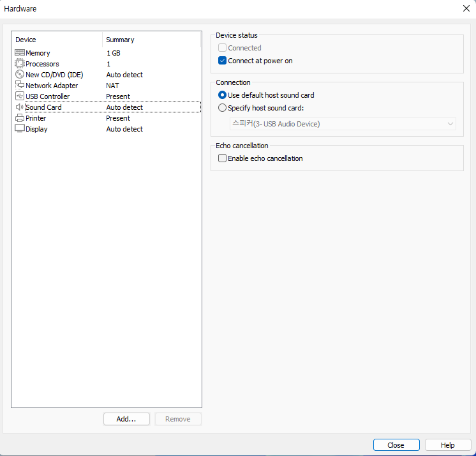Select the Display entry
Viewport: 476px width, 456px height.
click(36, 129)
